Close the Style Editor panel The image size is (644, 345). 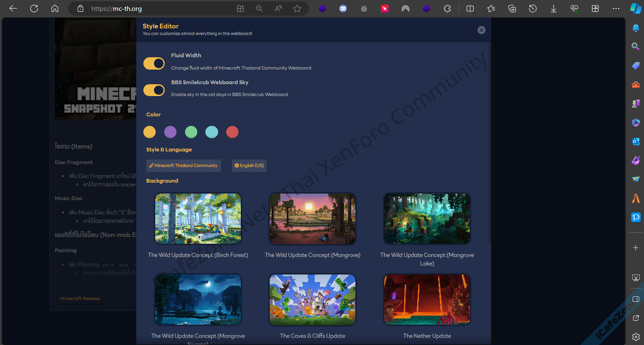pyautogui.click(x=481, y=30)
